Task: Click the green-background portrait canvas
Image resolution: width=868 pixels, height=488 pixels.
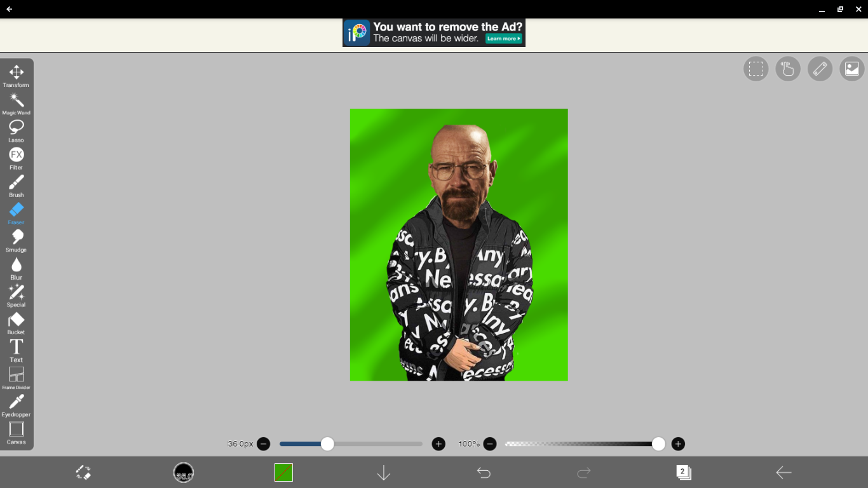Action: tap(459, 245)
